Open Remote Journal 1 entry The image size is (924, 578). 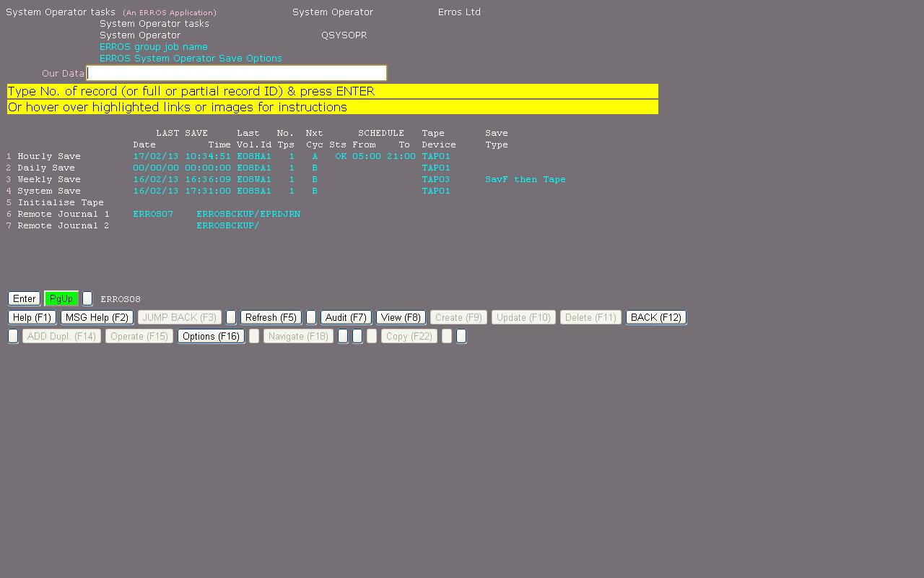(x=63, y=214)
